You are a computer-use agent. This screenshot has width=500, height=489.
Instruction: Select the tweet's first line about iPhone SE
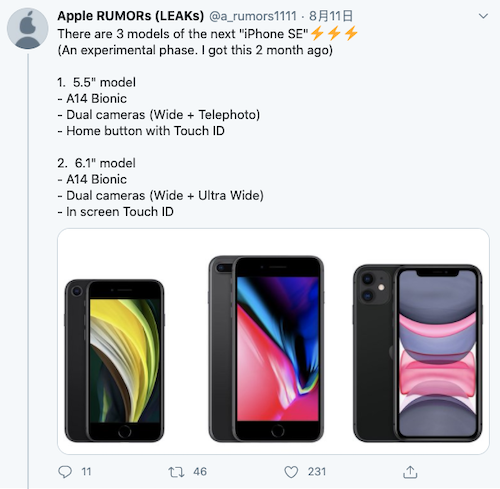pyautogui.click(x=183, y=34)
